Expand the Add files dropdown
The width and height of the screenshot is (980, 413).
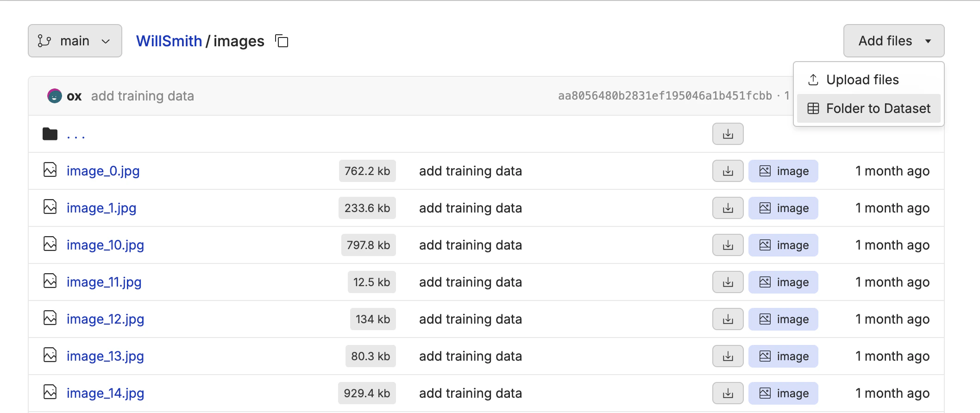pyautogui.click(x=893, y=41)
